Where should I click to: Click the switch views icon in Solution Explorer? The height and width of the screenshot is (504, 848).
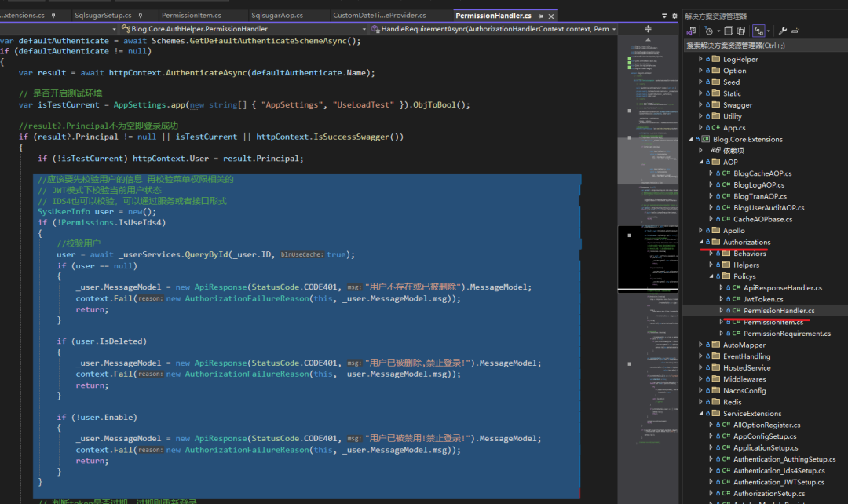(x=691, y=31)
